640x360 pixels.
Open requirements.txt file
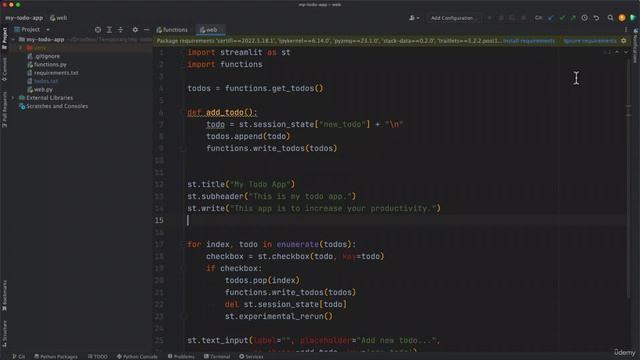(53, 73)
